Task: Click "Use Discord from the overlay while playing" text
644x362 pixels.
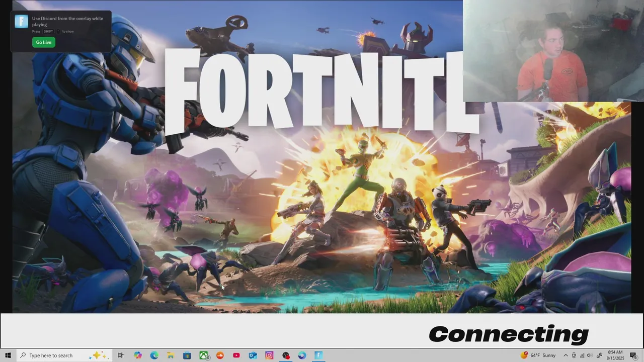Action: point(67,21)
